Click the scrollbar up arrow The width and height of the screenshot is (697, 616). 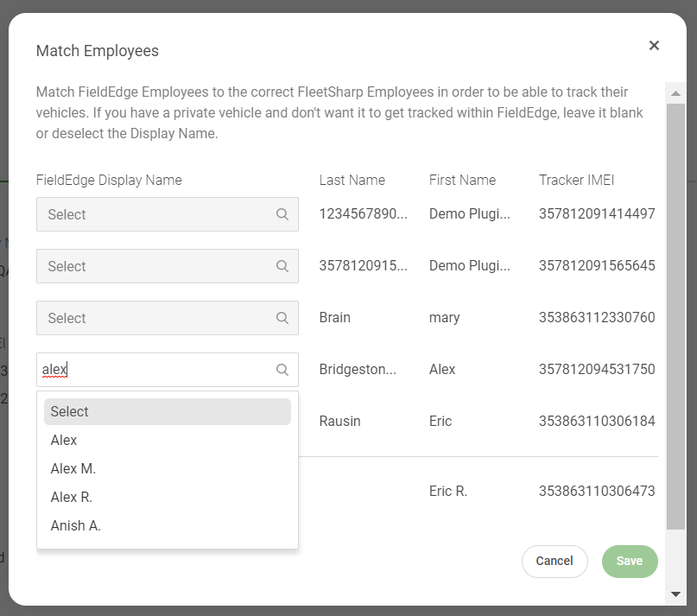pos(675,90)
